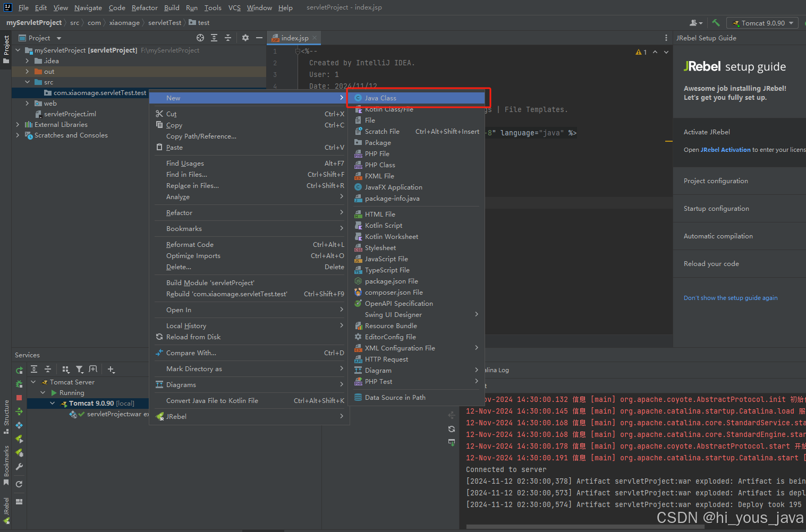806x532 pixels.
Task: Open Filter options in Services toolbar
Action: pyautogui.click(x=79, y=369)
